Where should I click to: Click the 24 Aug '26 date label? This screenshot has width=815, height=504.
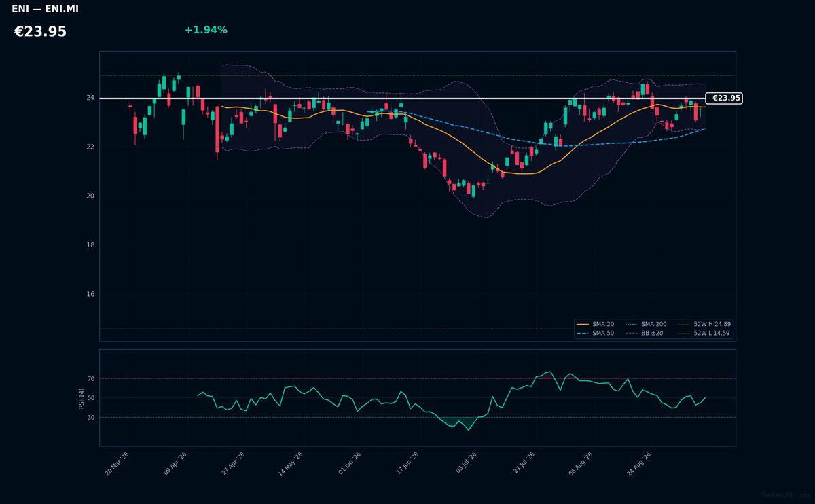(639, 463)
